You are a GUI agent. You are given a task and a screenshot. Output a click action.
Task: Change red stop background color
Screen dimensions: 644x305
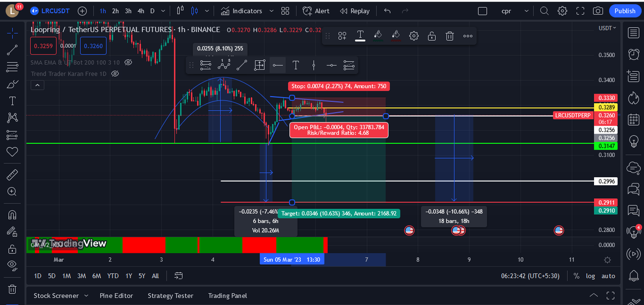click(396, 36)
